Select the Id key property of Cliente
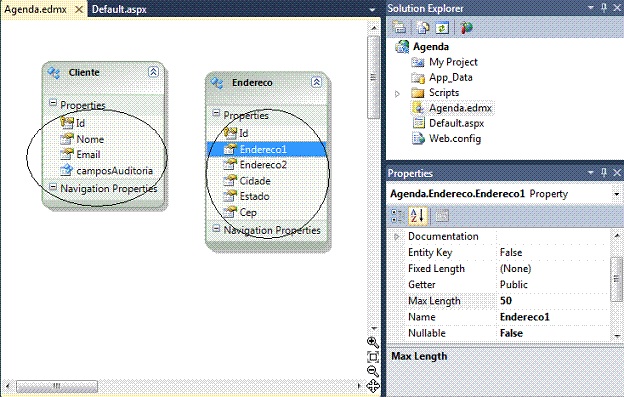Image resolution: width=624 pixels, height=397 pixels. click(x=80, y=123)
